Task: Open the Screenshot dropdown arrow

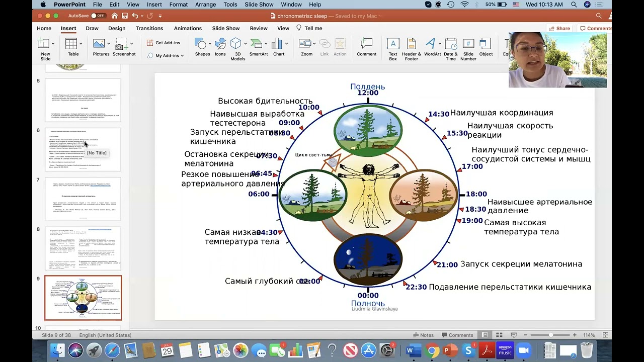Action: pos(131,44)
